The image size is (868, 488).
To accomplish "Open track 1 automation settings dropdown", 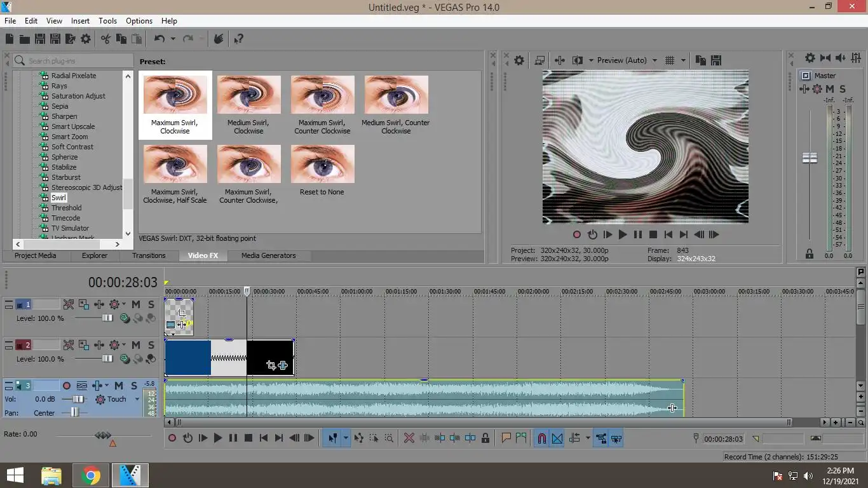I will point(124,305).
